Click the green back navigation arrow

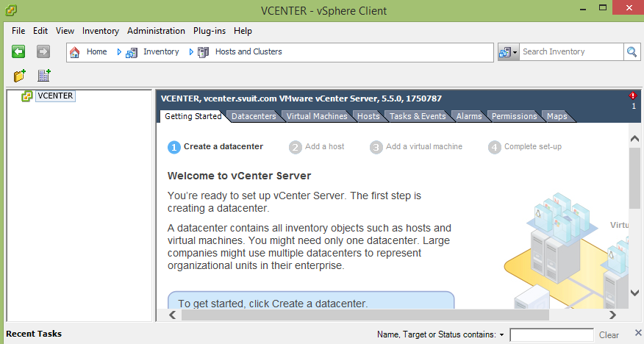pos(18,51)
